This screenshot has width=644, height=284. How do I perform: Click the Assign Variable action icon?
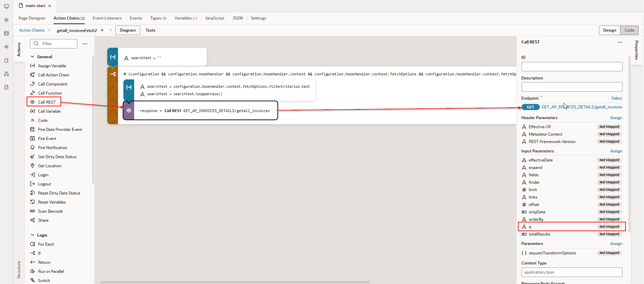pos(33,66)
